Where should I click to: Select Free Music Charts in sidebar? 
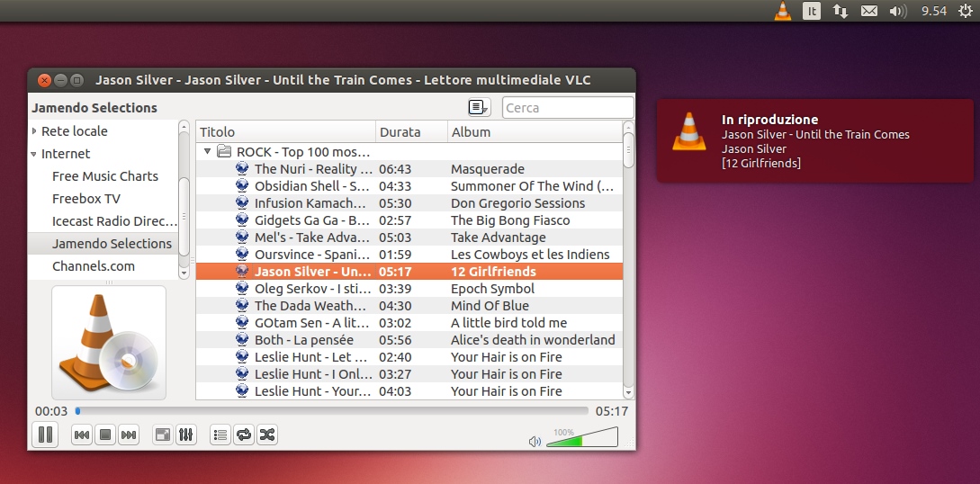[x=105, y=176]
